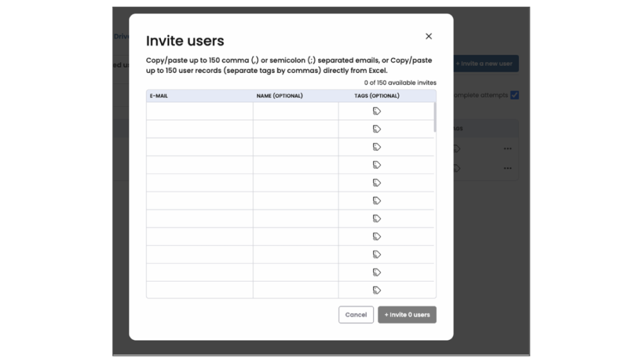Select the E-MAIL column header
644x362 pixels.
point(158,96)
